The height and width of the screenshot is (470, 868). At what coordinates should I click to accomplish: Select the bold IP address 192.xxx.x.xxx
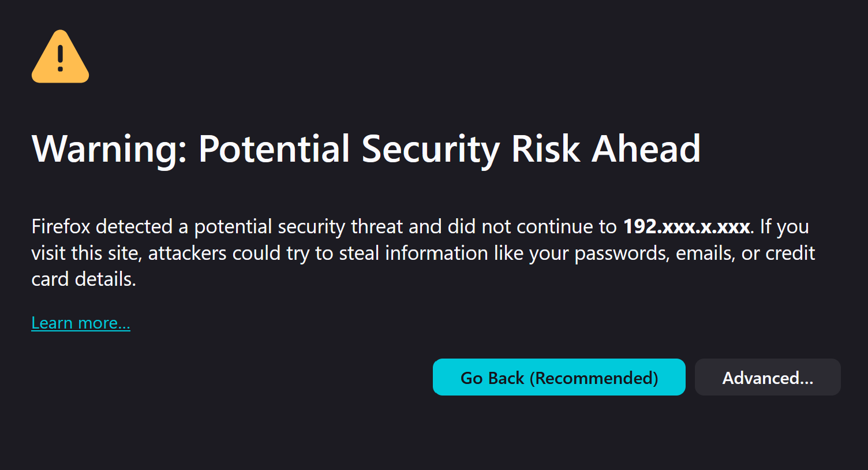tap(686, 226)
